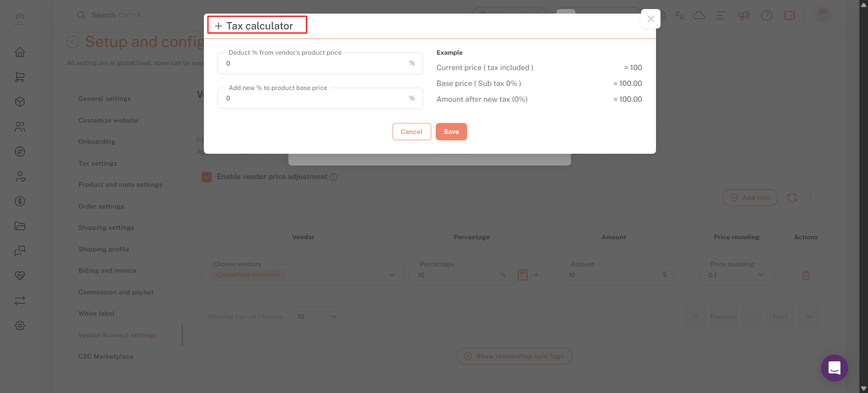Open the transfer arrows sidebar icon

point(20,301)
